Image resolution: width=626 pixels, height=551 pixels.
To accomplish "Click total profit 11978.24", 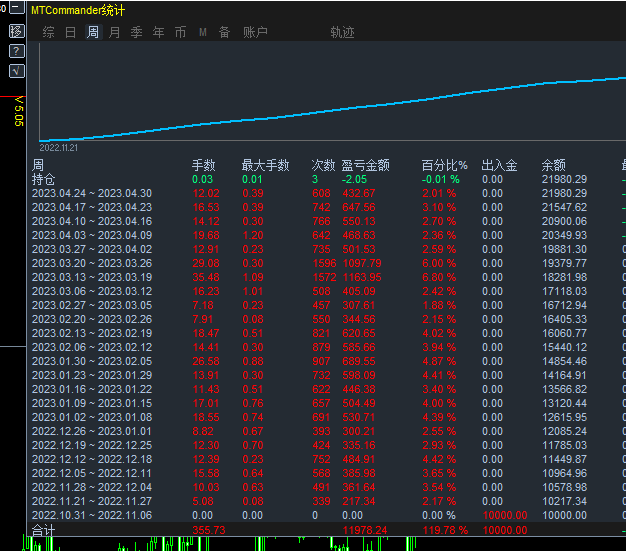I will (365, 530).
